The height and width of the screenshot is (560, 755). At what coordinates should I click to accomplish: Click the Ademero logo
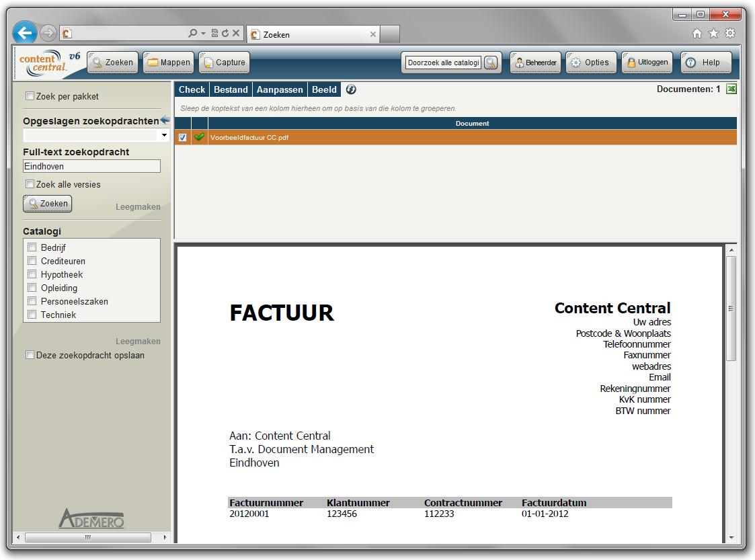click(x=91, y=518)
